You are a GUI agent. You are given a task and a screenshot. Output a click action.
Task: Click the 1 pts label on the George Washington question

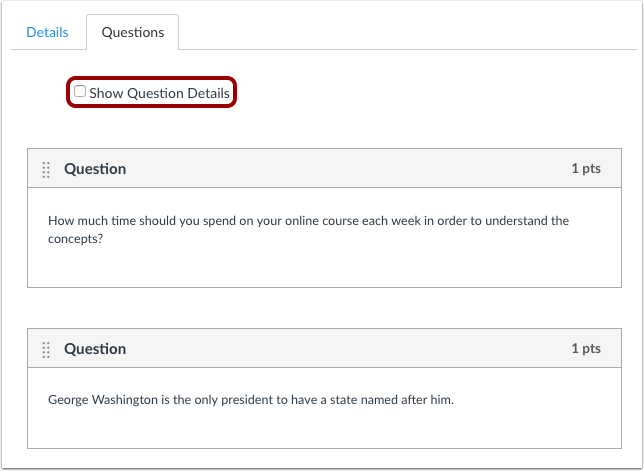(x=586, y=348)
